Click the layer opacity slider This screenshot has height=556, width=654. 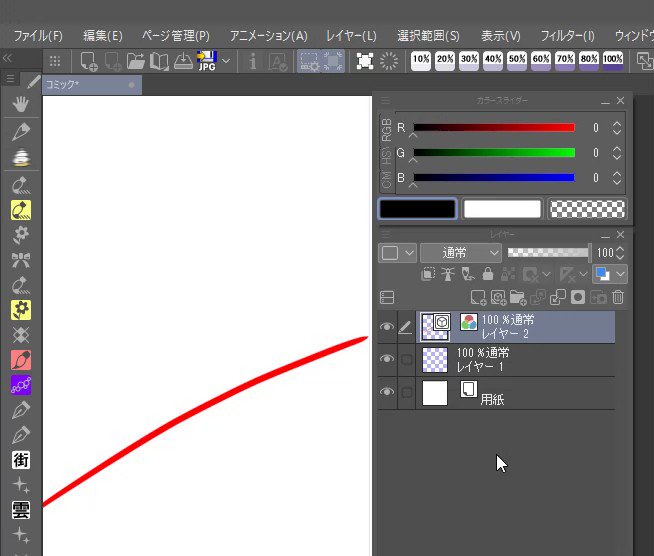tap(548, 252)
